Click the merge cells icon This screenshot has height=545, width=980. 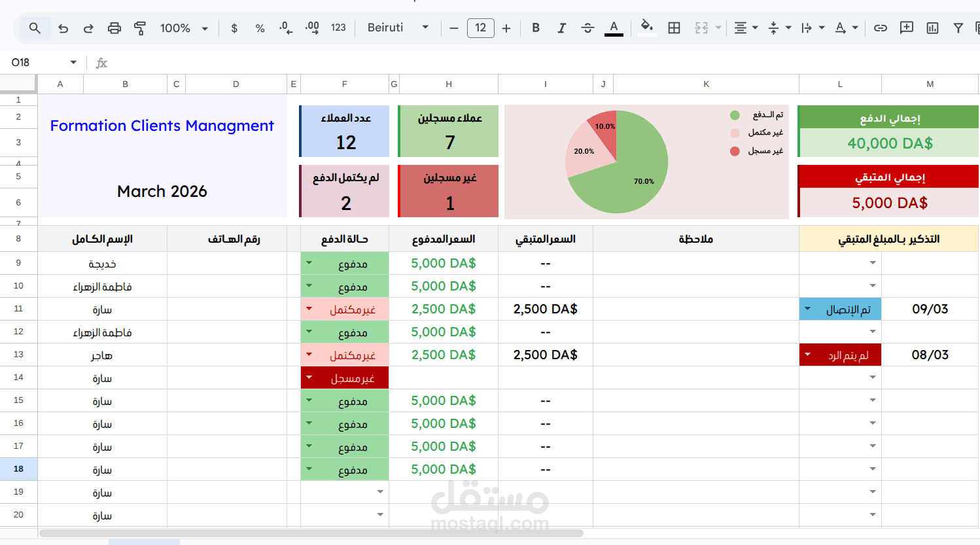[702, 28]
